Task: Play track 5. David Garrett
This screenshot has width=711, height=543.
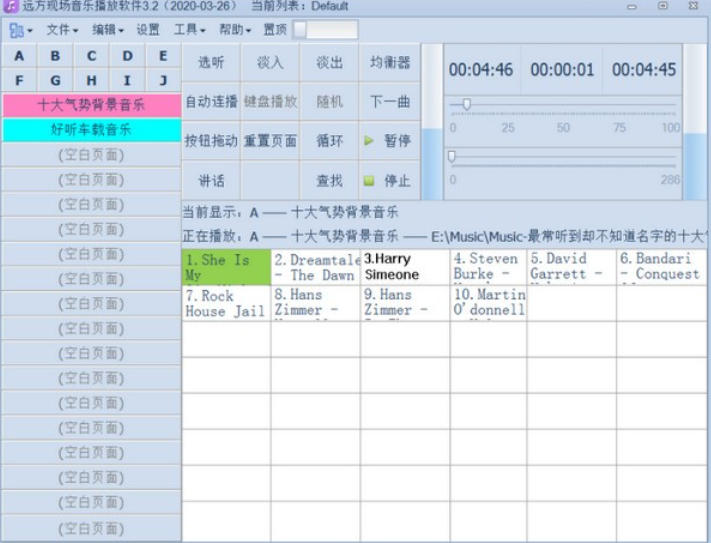Action: [572, 267]
